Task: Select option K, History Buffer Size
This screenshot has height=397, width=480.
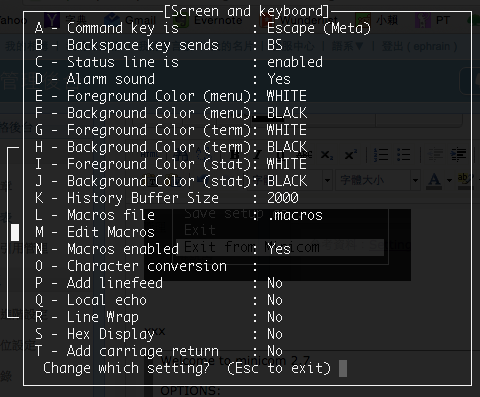Action: [167, 198]
